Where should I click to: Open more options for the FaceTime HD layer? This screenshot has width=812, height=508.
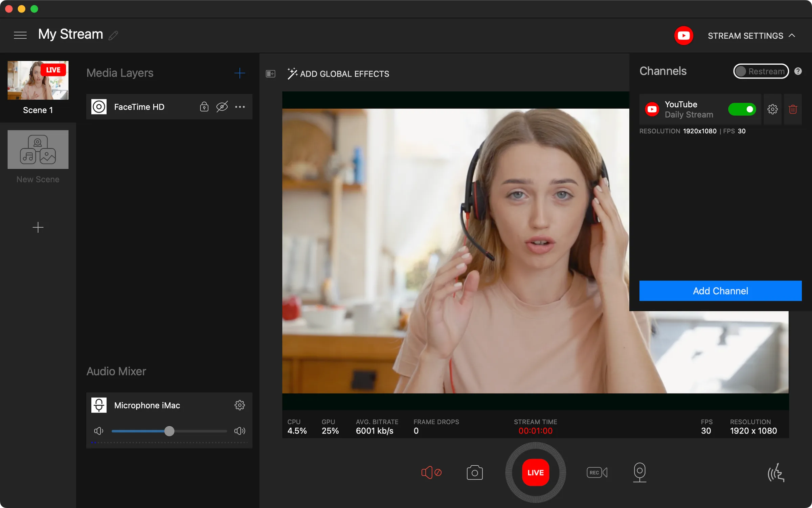point(240,107)
